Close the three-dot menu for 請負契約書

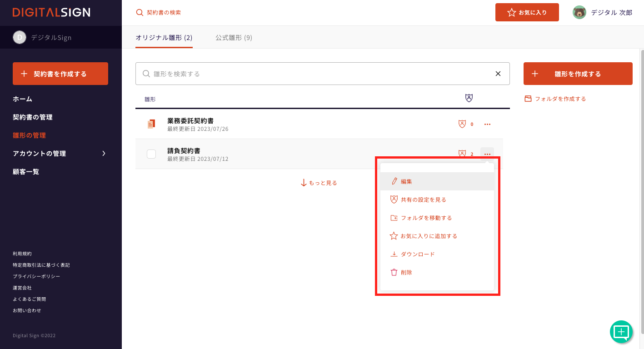coord(487,154)
